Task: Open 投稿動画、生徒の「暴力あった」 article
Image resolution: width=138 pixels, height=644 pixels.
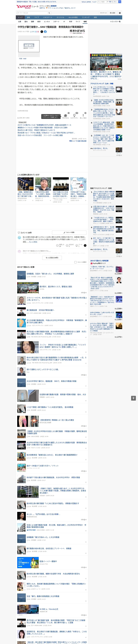Action: pos(50,273)
